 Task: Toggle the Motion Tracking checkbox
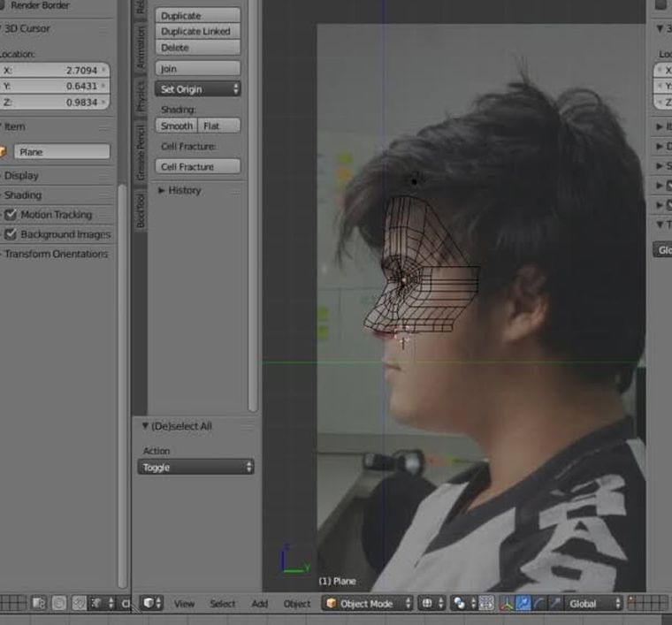(x=11, y=214)
